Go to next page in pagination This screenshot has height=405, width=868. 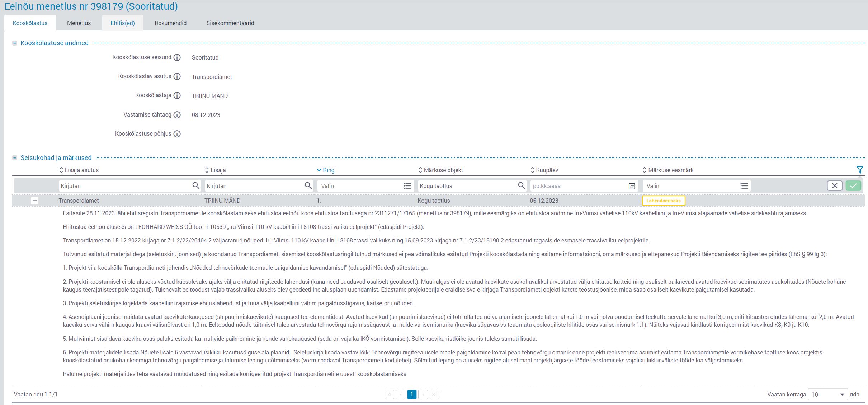point(423,394)
